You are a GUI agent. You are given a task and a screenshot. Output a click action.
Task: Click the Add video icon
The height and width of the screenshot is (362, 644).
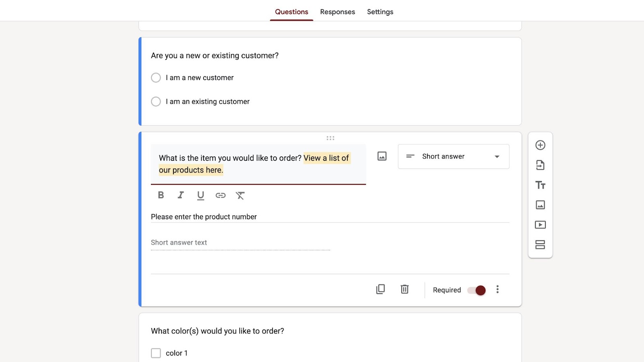coord(540,225)
